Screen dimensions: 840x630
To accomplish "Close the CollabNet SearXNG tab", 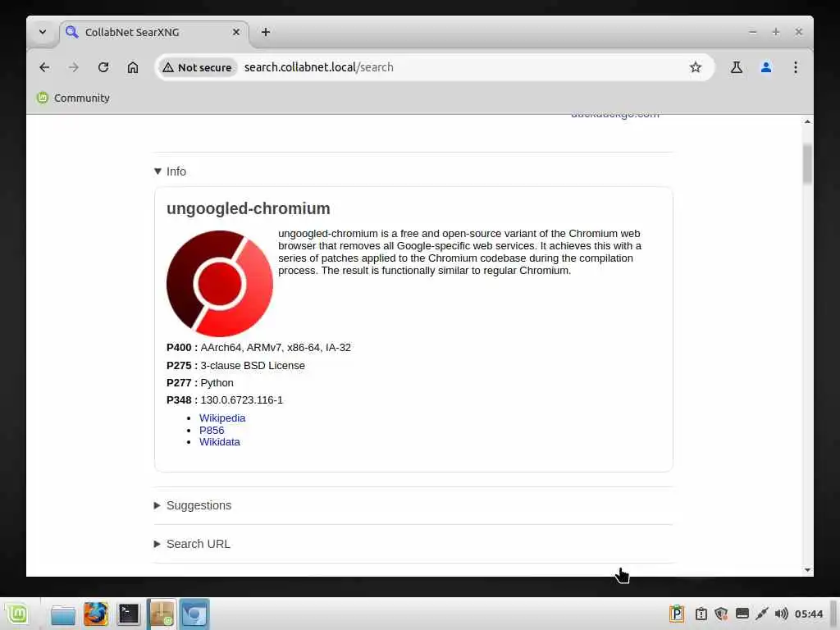I will coord(236,32).
